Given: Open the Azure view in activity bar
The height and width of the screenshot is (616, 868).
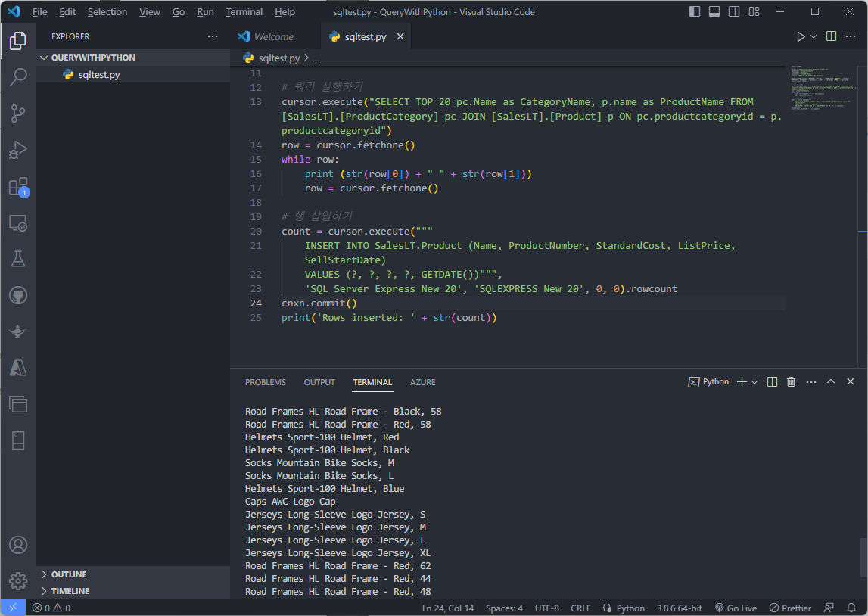Looking at the screenshot, I should 18,368.
